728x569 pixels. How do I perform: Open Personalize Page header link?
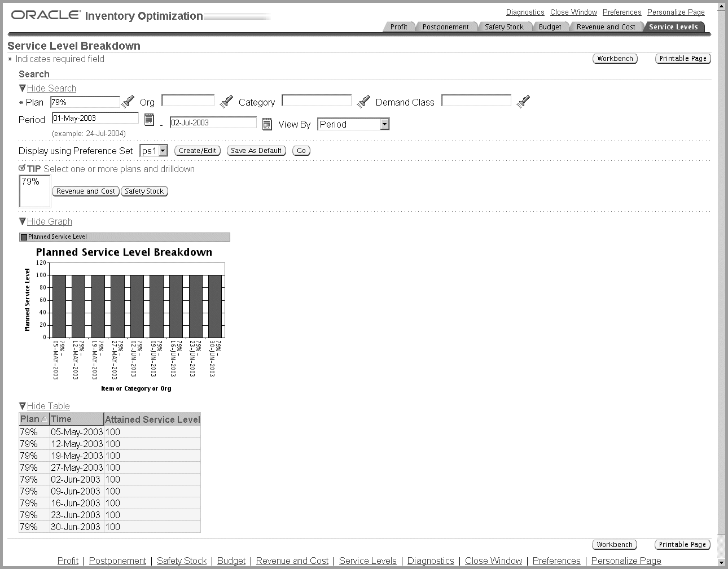(676, 12)
